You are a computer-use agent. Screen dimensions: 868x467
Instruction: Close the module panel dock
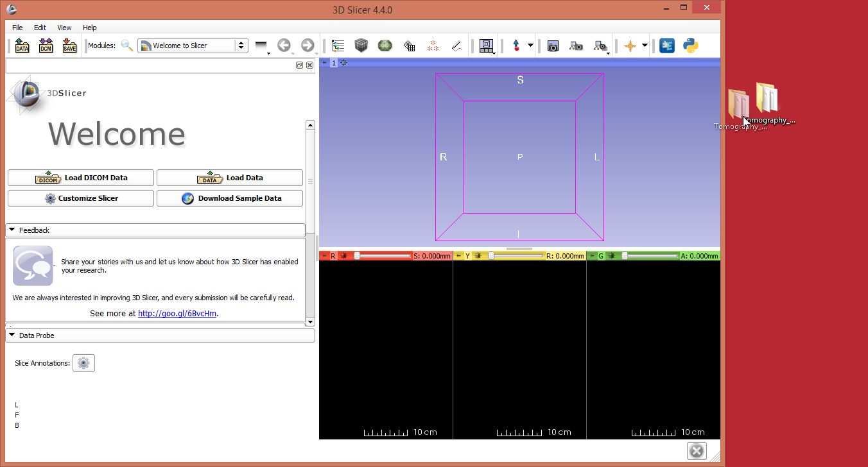point(309,65)
